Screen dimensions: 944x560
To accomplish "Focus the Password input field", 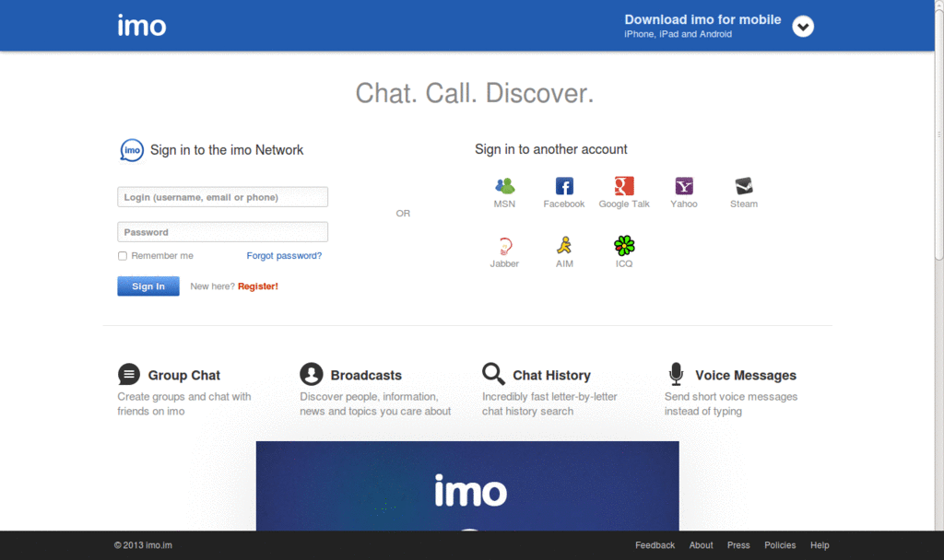I will pos(223,232).
